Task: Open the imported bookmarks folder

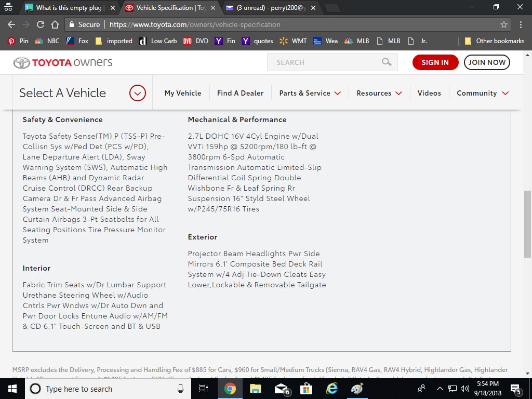Action: [x=114, y=41]
